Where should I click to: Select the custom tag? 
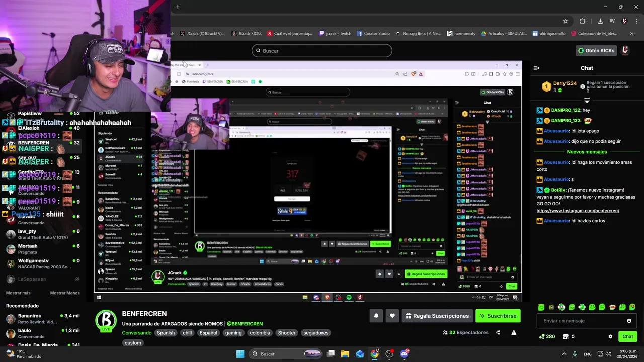click(x=133, y=343)
